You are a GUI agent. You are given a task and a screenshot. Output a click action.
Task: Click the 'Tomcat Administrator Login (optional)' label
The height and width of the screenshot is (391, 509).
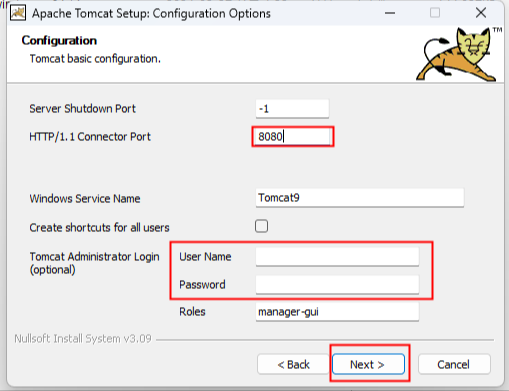click(x=95, y=263)
